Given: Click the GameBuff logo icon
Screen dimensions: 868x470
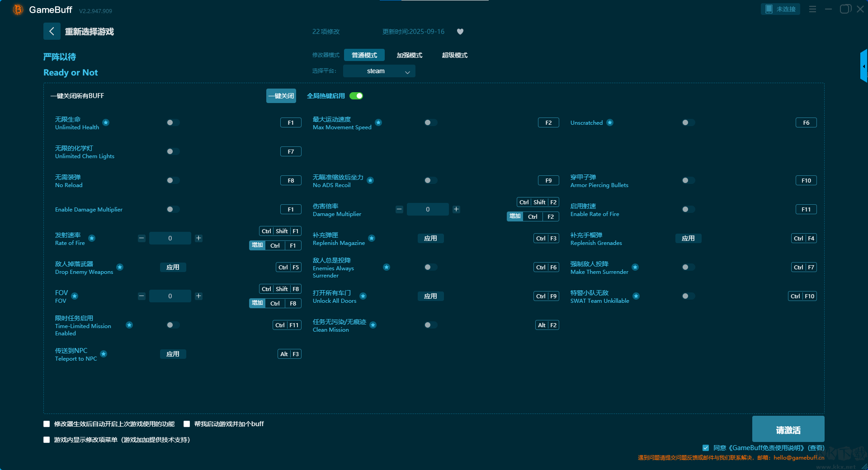Looking at the screenshot, I should tap(18, 9).
